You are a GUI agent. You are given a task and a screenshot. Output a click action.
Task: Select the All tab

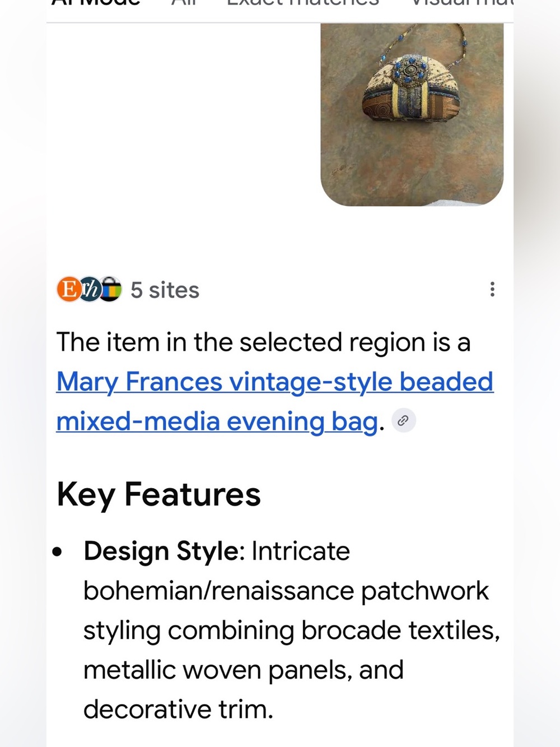(183, 3)
